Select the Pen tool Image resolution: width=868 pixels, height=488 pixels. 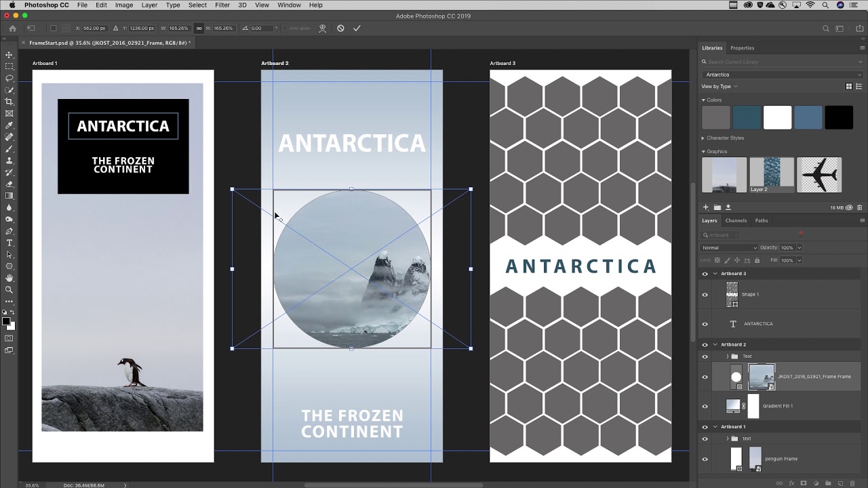(x=9, y=231)
